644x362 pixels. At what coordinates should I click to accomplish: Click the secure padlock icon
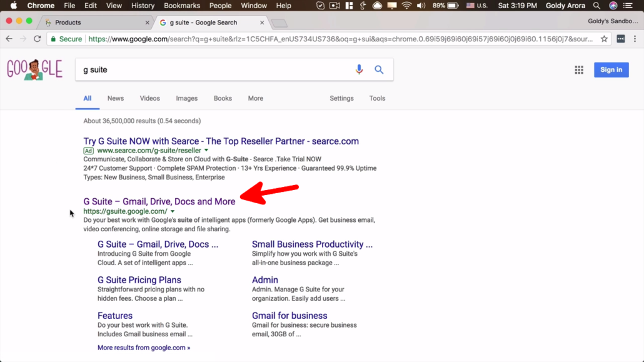click(53, 39)
